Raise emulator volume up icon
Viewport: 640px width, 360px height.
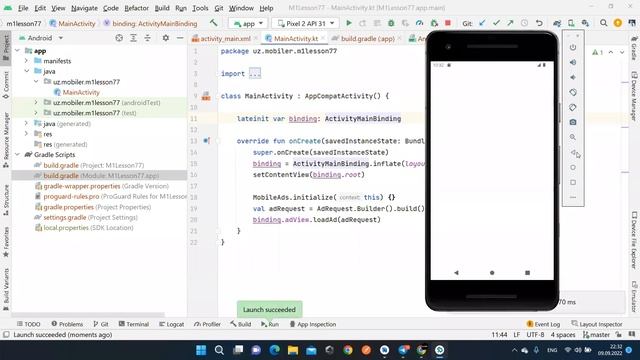pyautogui.click(x=573, y=62)
